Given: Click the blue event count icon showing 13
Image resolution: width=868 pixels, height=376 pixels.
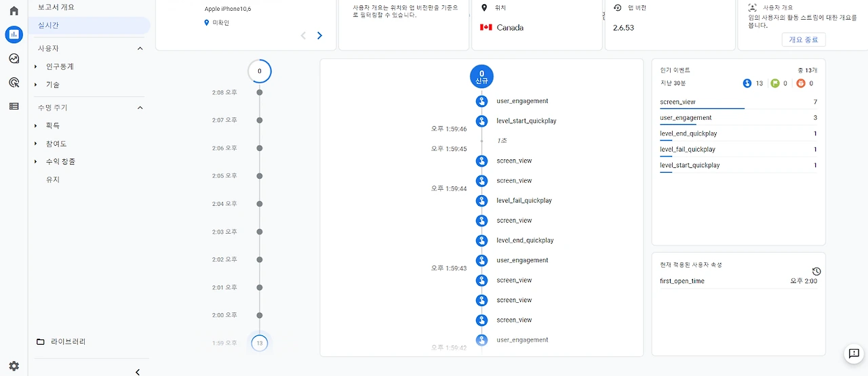Looking at the screenshot, I should 747,83.
